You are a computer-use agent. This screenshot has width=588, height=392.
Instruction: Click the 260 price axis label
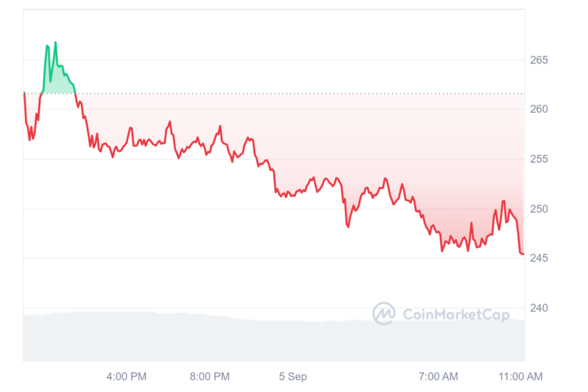coord(539,109)
